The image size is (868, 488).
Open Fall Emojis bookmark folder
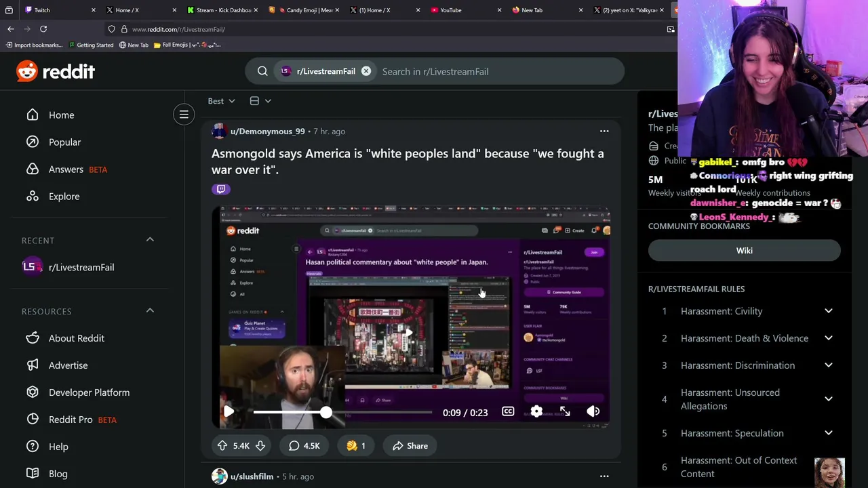point(187,45)
